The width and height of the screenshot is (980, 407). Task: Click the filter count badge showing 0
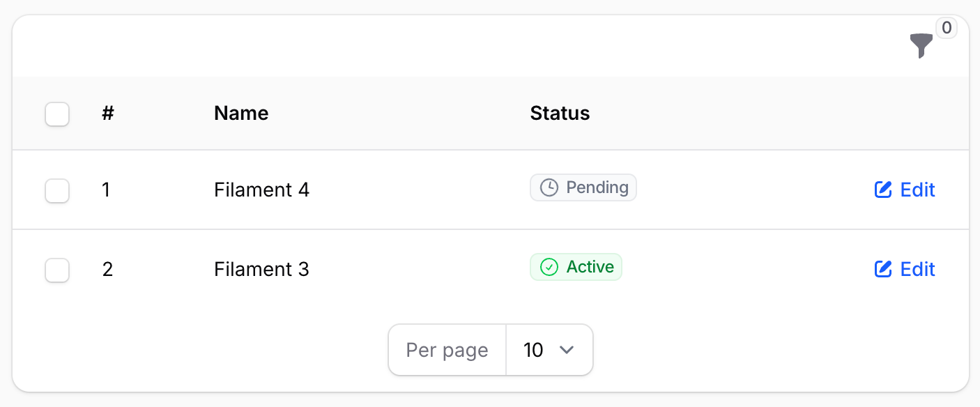tap(946, 29)
